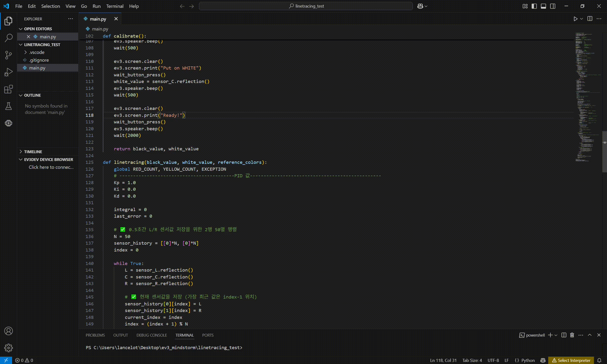Open the Source Control view
Screen dimensions: 607x364
[8, 55]
